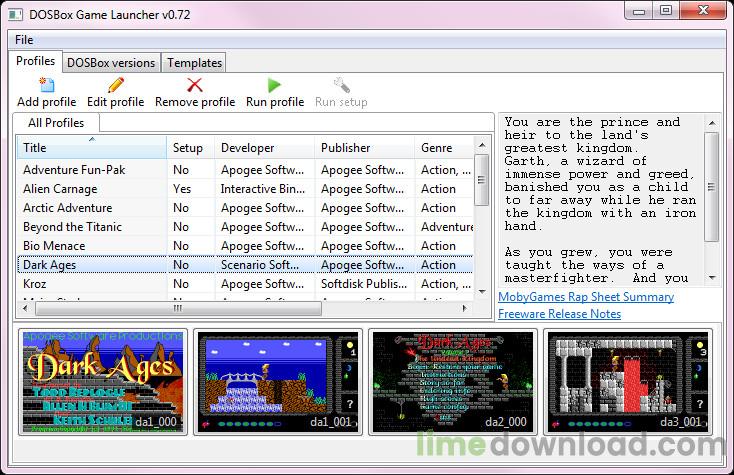Open the da3_001 screenshot thumbnail
The image size is (734, 475).
628,382
